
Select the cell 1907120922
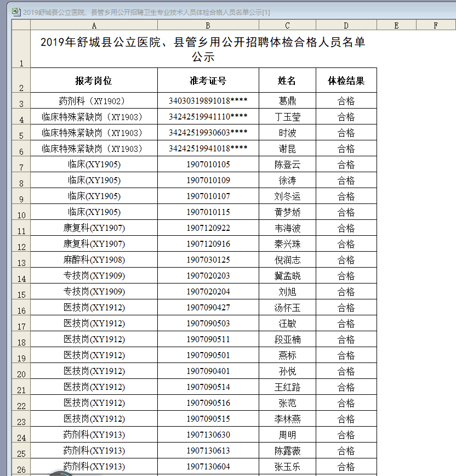pos(208,228)
